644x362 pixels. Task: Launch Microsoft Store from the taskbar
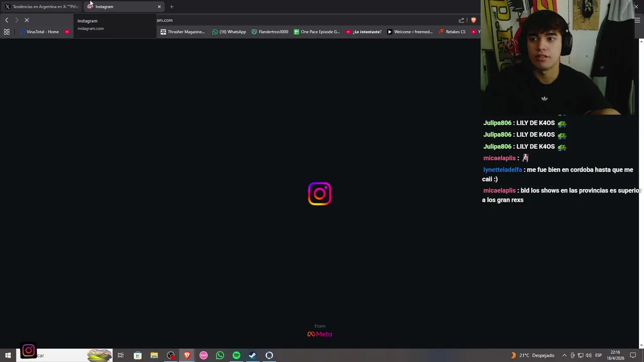pyautogui.click(x=137, y=355)
